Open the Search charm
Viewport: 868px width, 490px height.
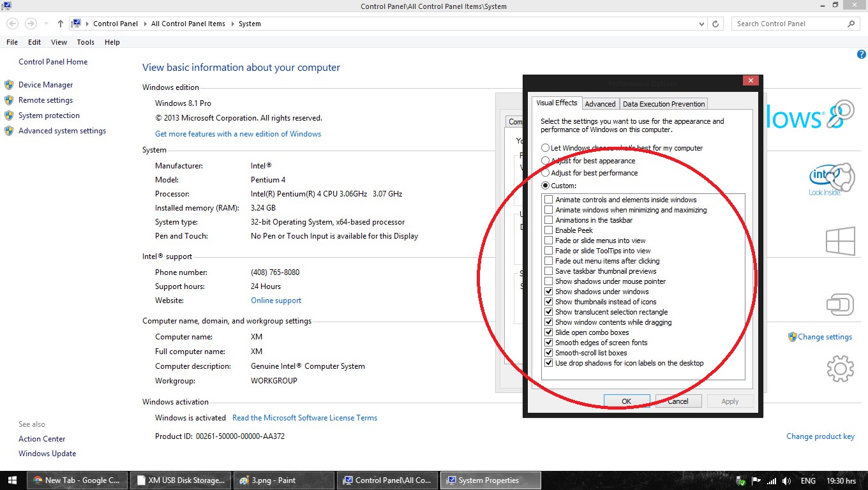[842, 113]
